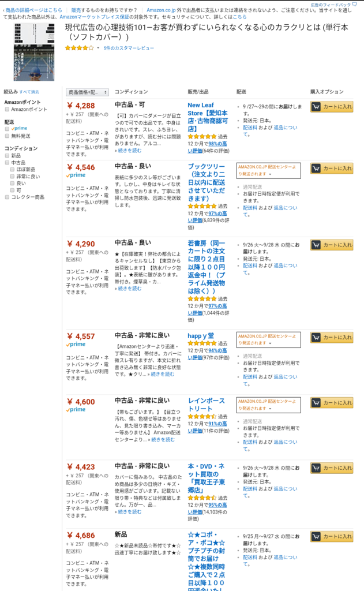Check the コレクター商品 checkbox

tap(7, 197)
